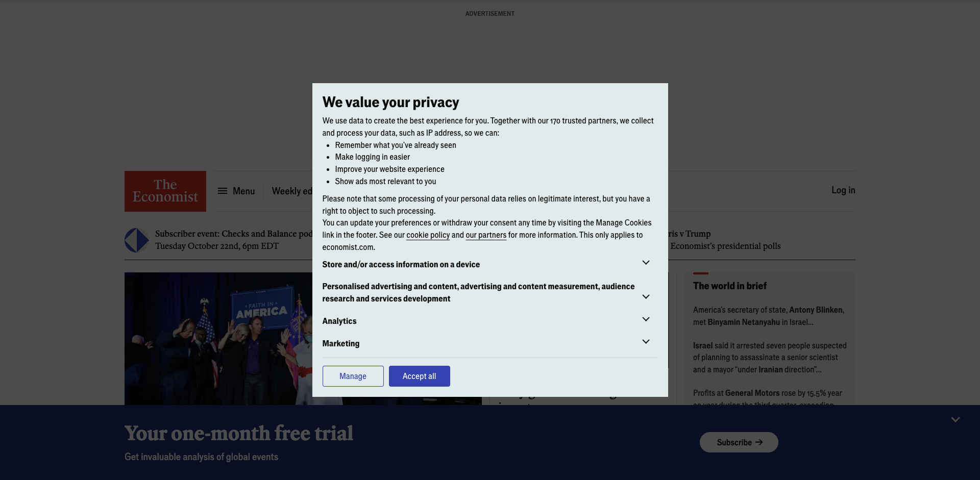Collapse the free trial banner chevron
The width and height of the screenshot is (980, 480).
point(955,419)
